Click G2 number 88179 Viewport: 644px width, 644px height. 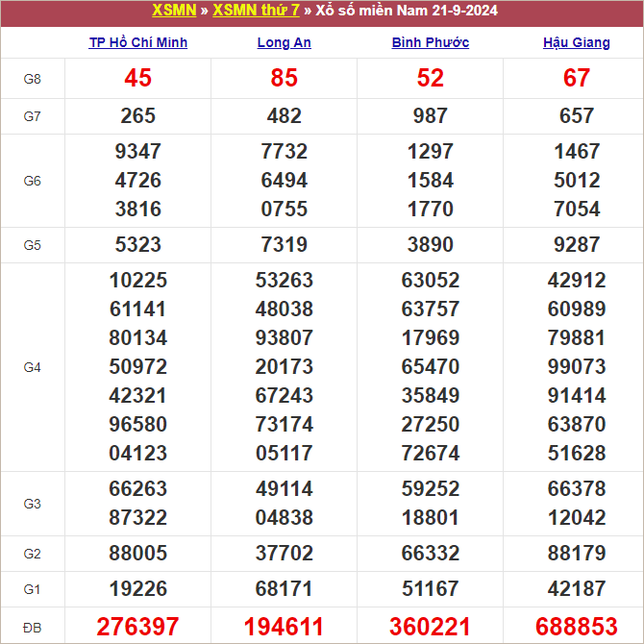pyautogui.click(x=577, y=554)
